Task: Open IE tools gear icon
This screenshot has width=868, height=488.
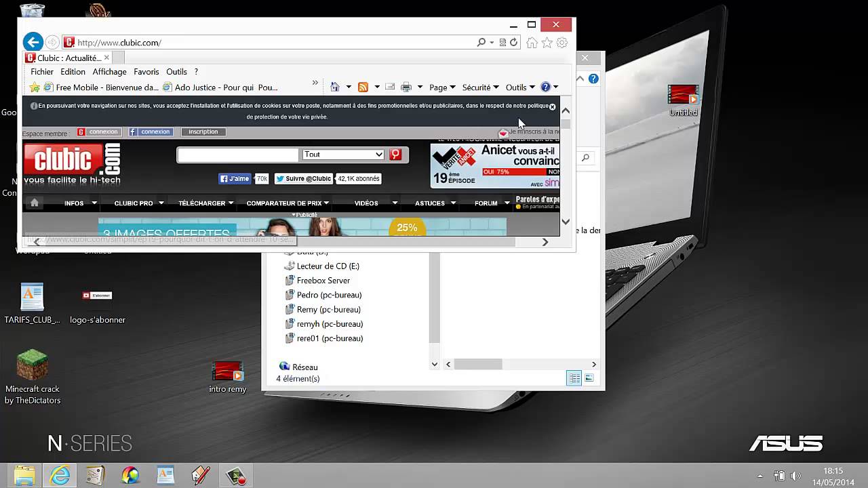Action: pos(561,43)
